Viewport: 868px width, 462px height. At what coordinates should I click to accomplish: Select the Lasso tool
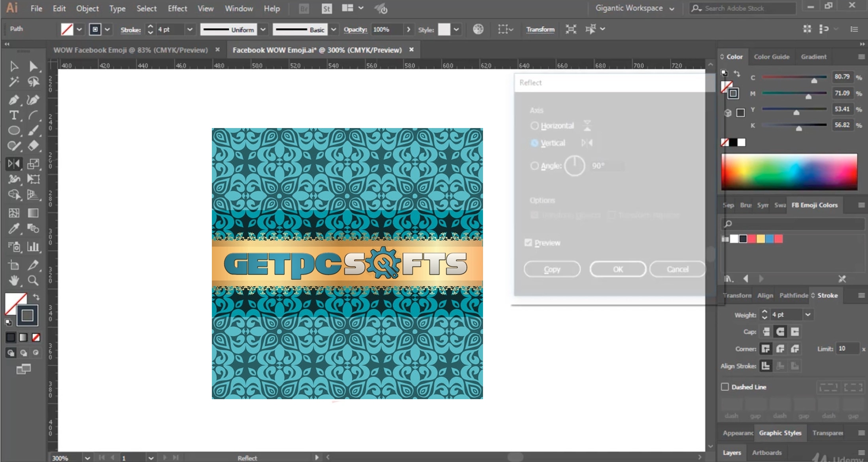(33, 82)
